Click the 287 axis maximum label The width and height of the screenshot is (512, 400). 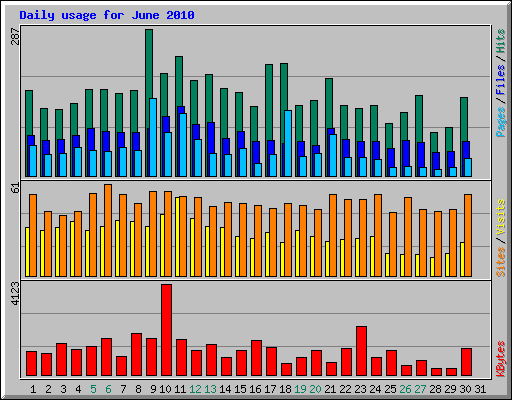16,37
